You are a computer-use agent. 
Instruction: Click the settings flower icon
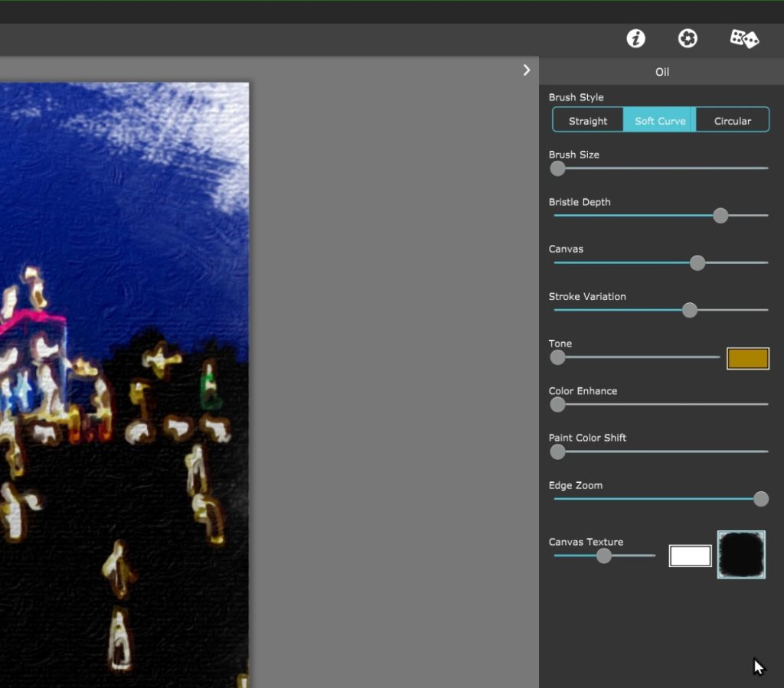pyautogui.click(x=688, y=38)
